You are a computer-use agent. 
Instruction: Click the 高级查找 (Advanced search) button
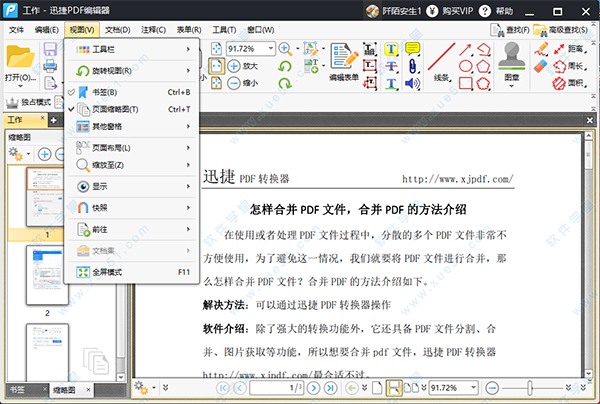coord(567,30)
